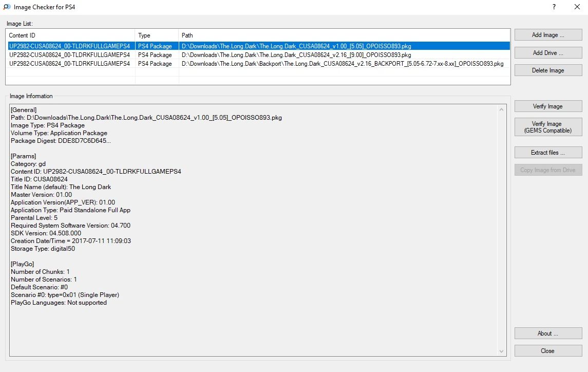Click the help question mark in title bar
The height and width of the screenshot is (372, 588).
click(x=554, y=7)
